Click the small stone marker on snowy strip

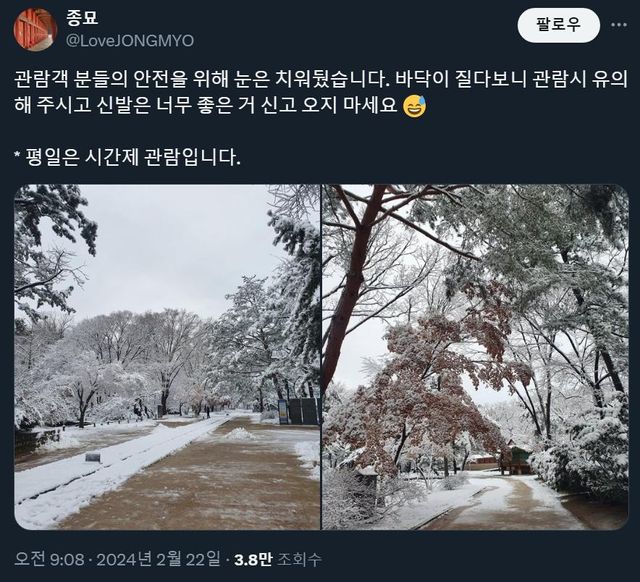tap(93, 458)
